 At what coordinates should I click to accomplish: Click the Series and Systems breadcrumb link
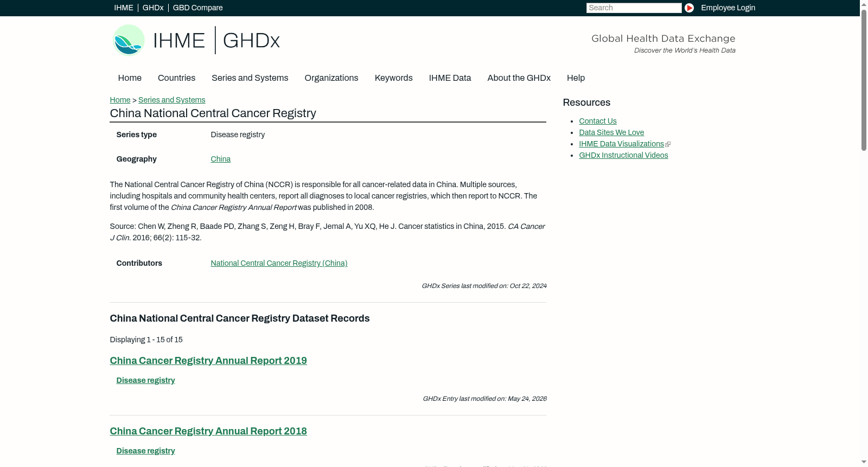172,100
